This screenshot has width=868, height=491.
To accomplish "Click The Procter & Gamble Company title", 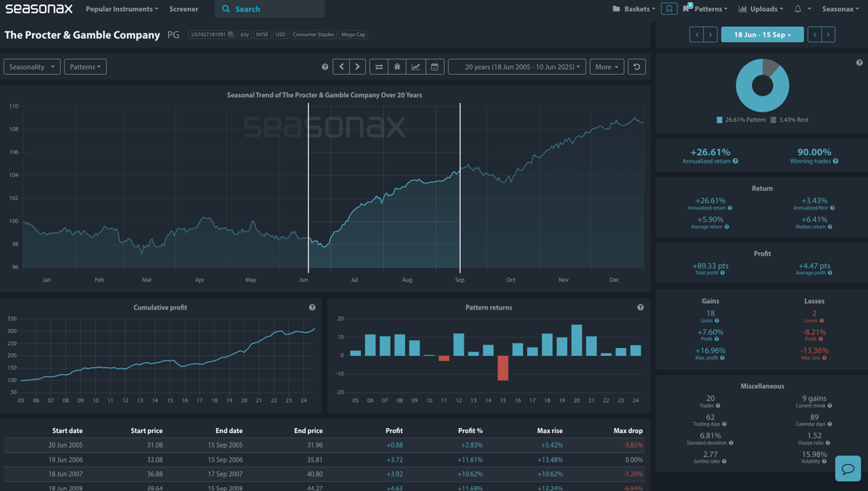I will [82, 34].
